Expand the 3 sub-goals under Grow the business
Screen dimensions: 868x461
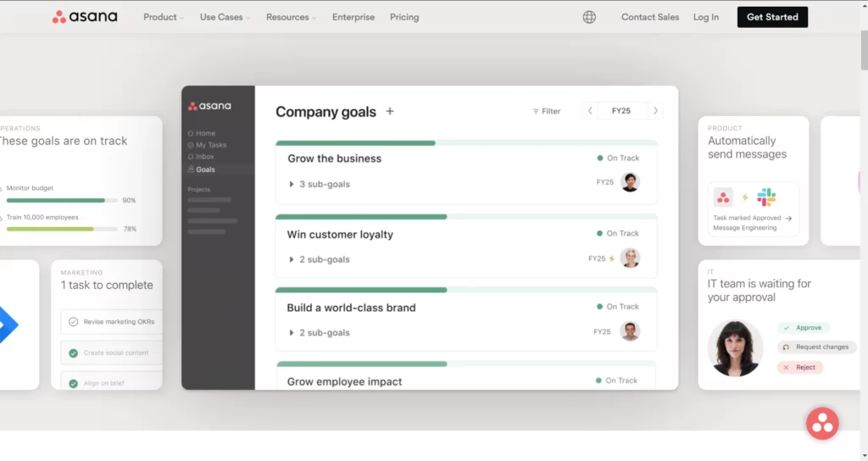(x=292, y=184)
